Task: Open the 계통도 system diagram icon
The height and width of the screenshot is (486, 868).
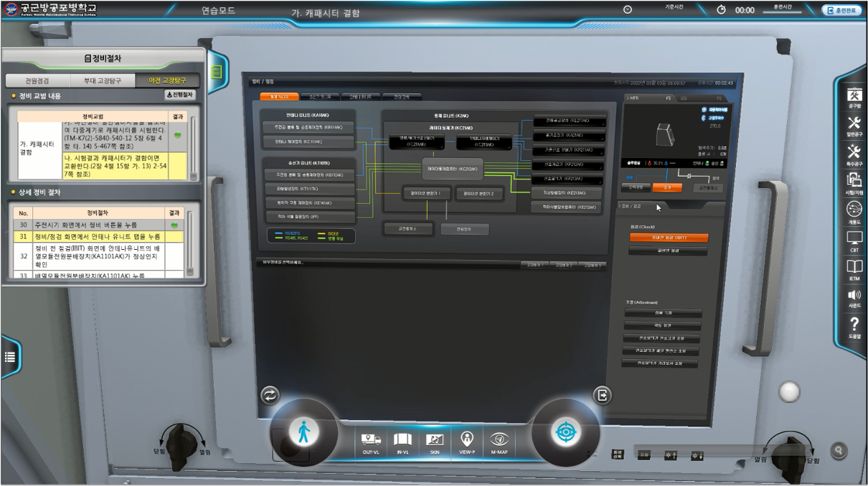Action: pos(854,211)
